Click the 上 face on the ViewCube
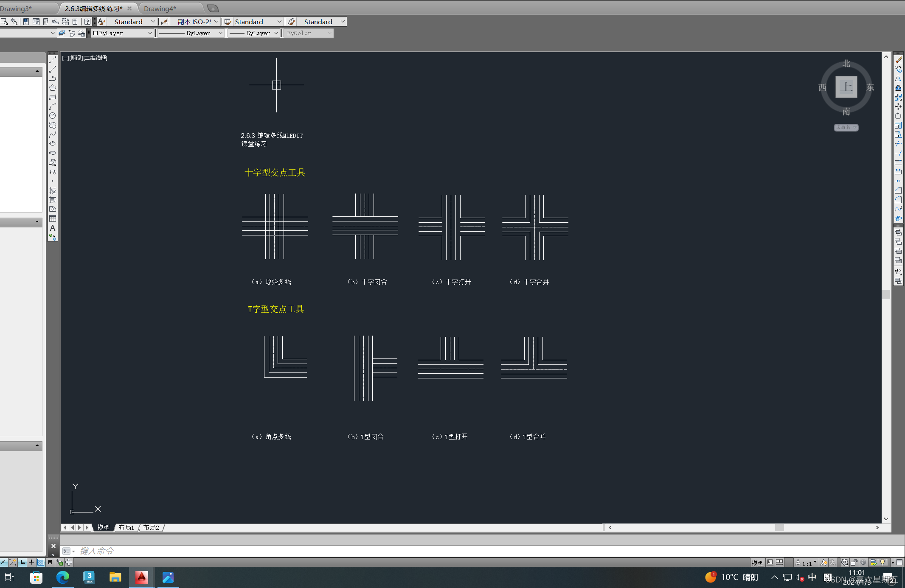The image size is (905, 588). click(846, 87)
